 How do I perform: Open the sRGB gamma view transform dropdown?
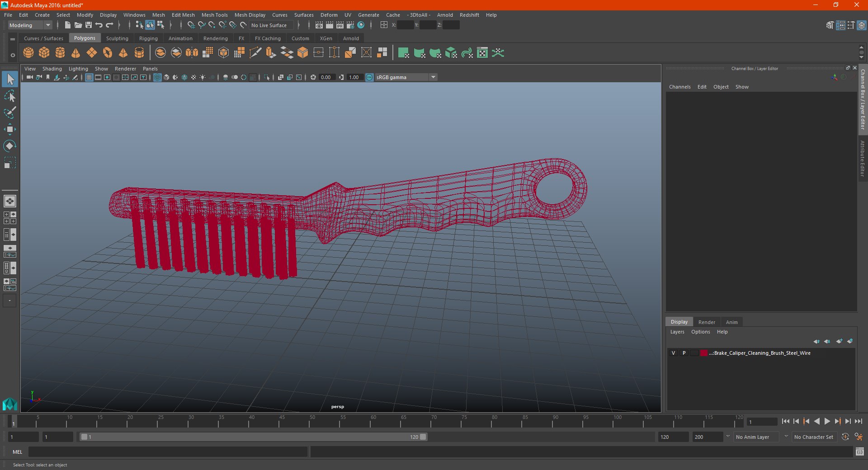[406, 77]
